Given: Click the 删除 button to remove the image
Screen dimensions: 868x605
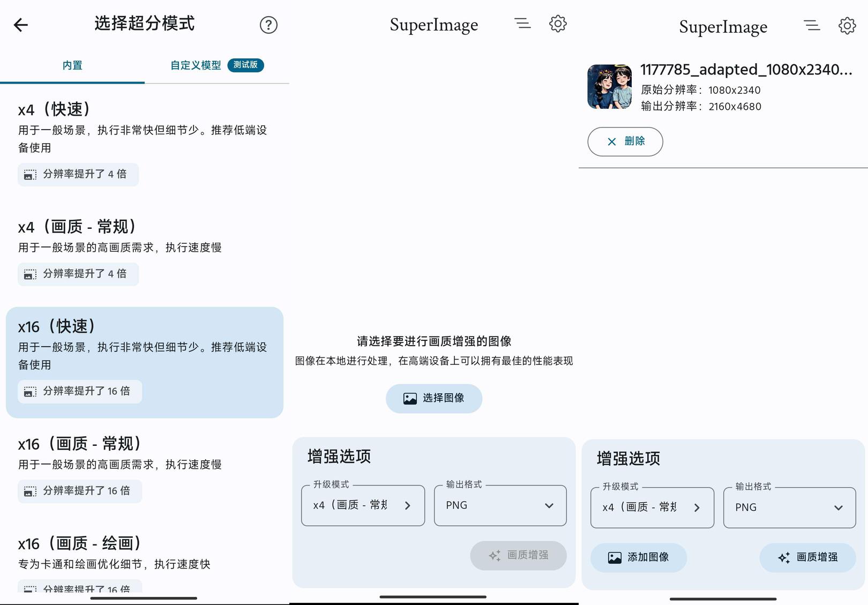Looking at the screenshot, I should (x=625, y=141).
